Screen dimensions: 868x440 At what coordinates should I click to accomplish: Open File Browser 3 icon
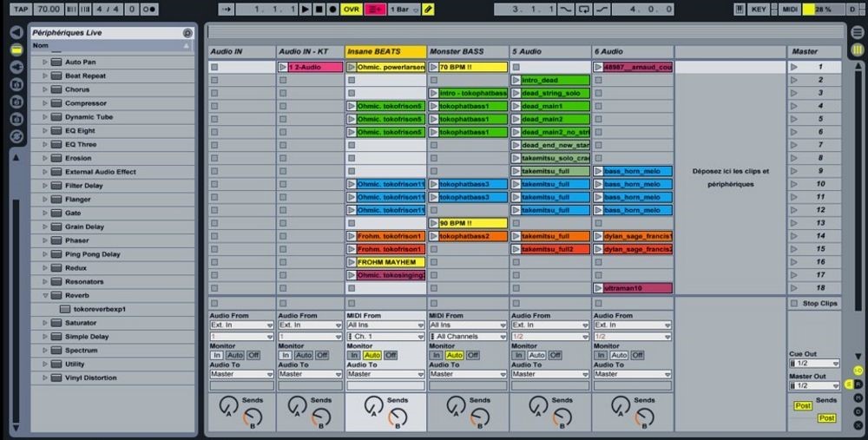point(16,119)
